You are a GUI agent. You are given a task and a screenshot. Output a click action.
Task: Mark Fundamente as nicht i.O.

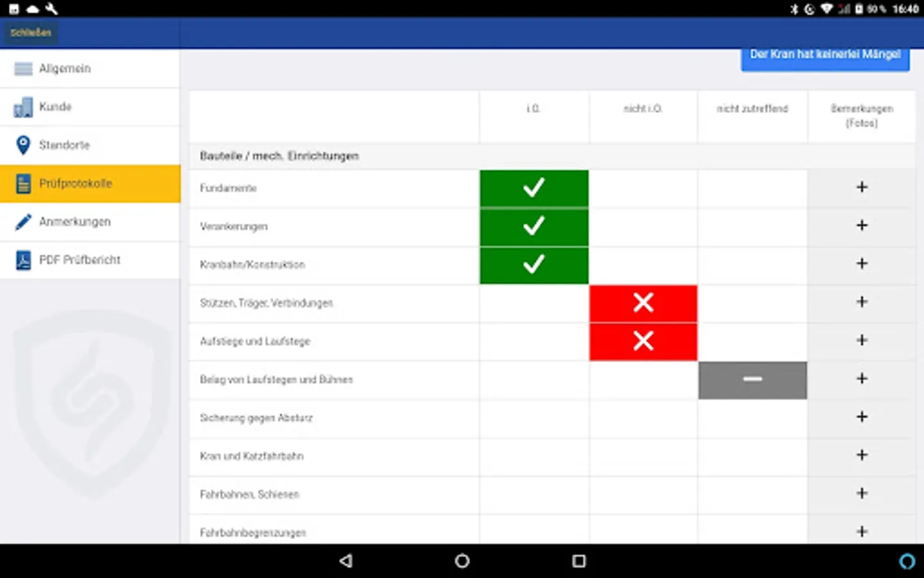643,188
